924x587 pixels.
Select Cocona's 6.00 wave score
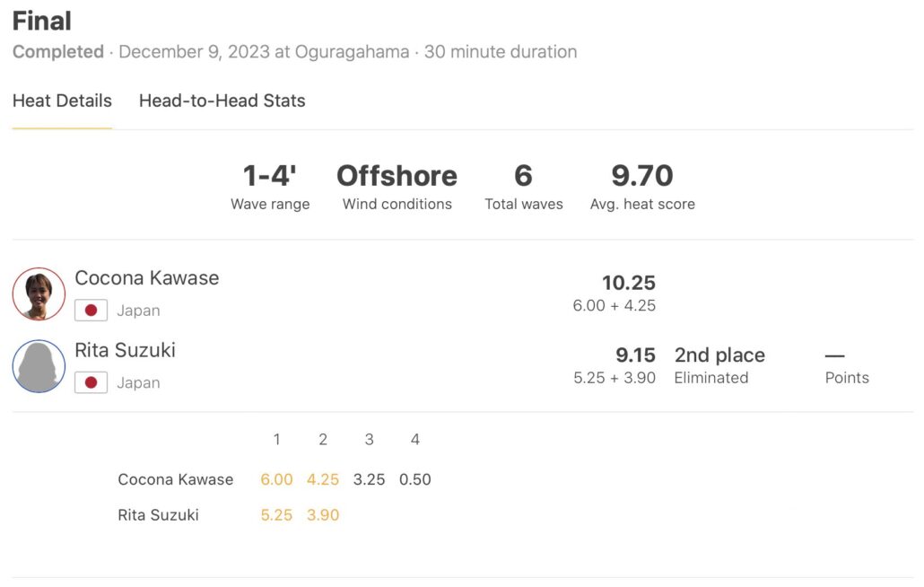click(276, 479)
